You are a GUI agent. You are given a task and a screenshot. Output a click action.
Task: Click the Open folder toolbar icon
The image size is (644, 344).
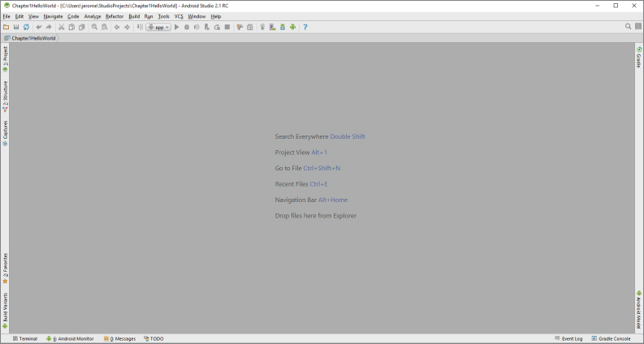point(6,27)
